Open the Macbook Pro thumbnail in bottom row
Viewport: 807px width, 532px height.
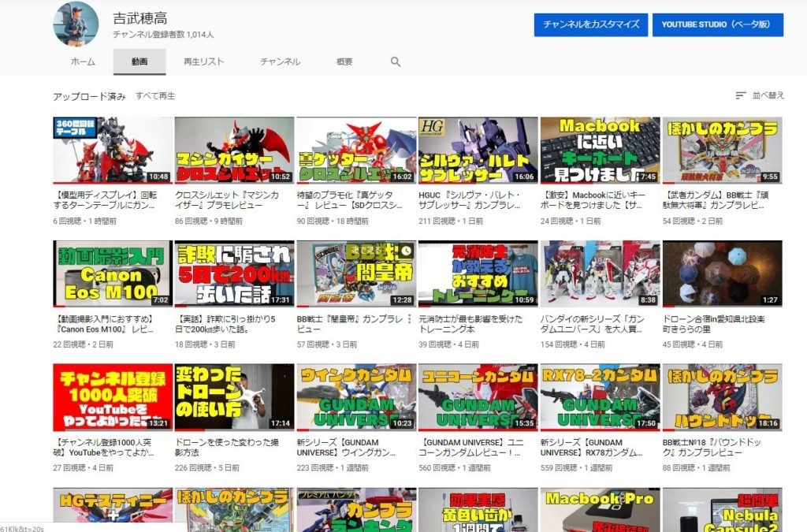point(600,509)
